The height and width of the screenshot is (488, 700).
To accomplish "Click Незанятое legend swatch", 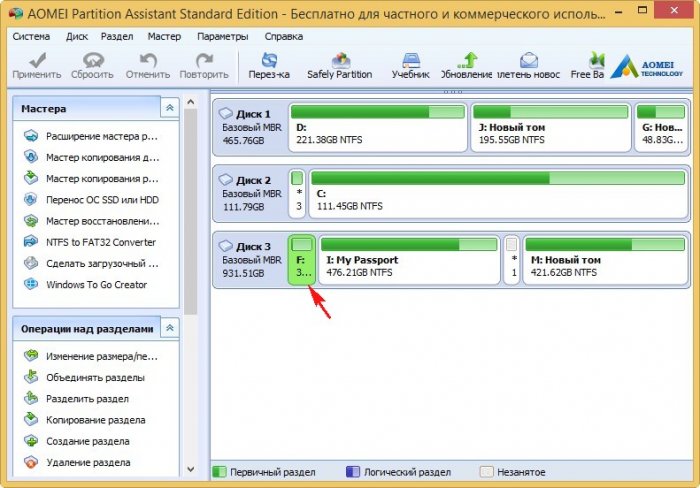I will tap(486, 472).
